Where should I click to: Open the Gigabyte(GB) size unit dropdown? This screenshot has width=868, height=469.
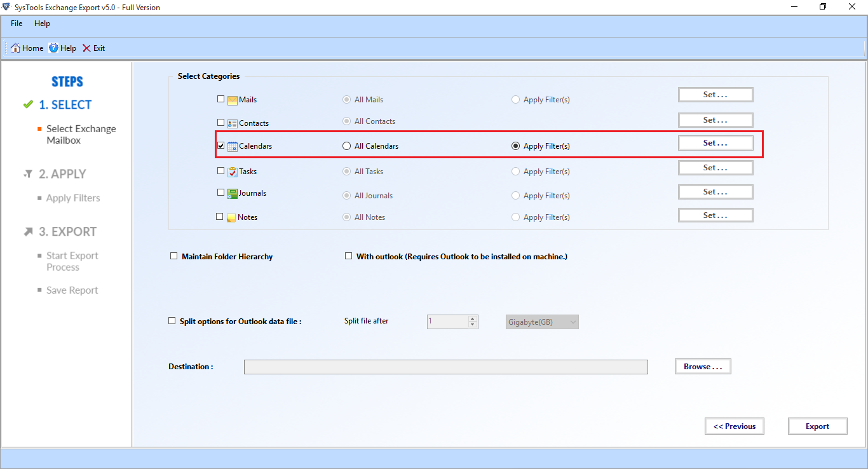[542, 322]
